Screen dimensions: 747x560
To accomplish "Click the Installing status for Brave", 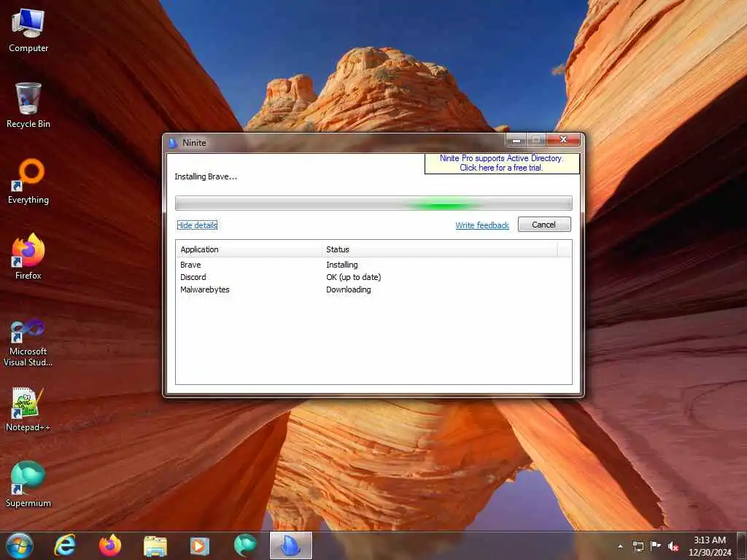I will 341,265.
